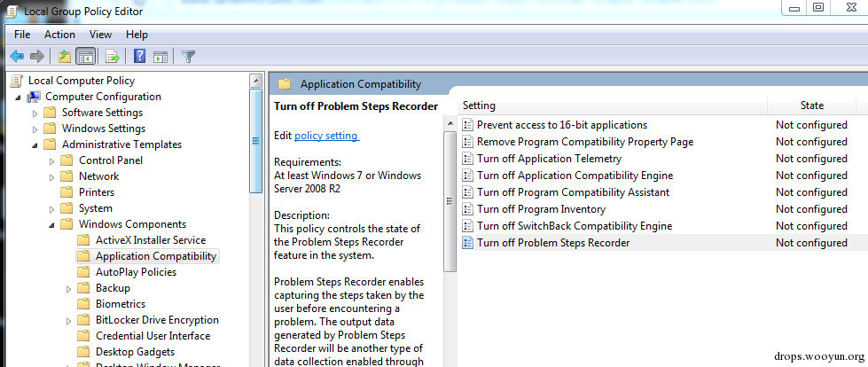Click the policy icon beside Turn off Program Inventory
Viewport: 868px width, 367px height.
[468, 209]
